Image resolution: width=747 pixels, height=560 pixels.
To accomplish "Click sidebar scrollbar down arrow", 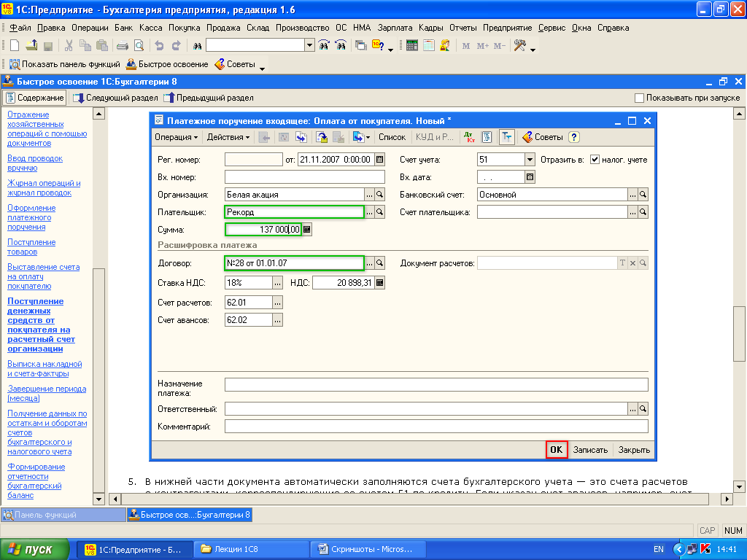I will 98,499.
